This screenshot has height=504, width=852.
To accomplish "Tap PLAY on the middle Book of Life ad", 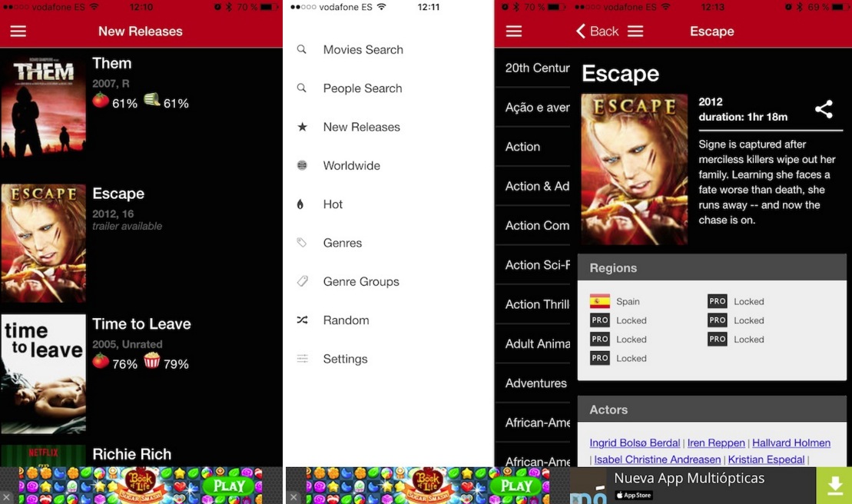I will click(x=516, y=485).
